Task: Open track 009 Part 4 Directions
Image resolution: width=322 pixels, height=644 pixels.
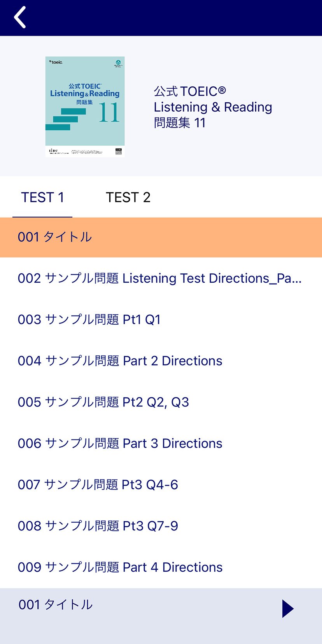Action: click(120, 567)
